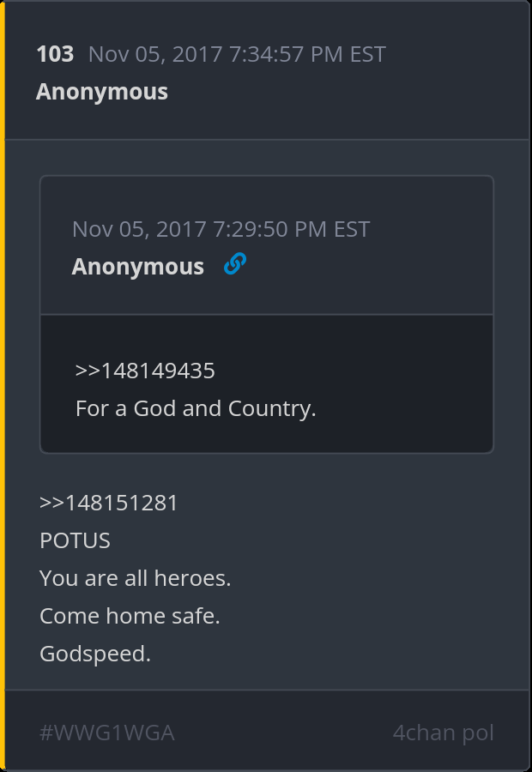
Task: Select the 7:34:57 PM EST post timestamp
Action: [237, 54]
